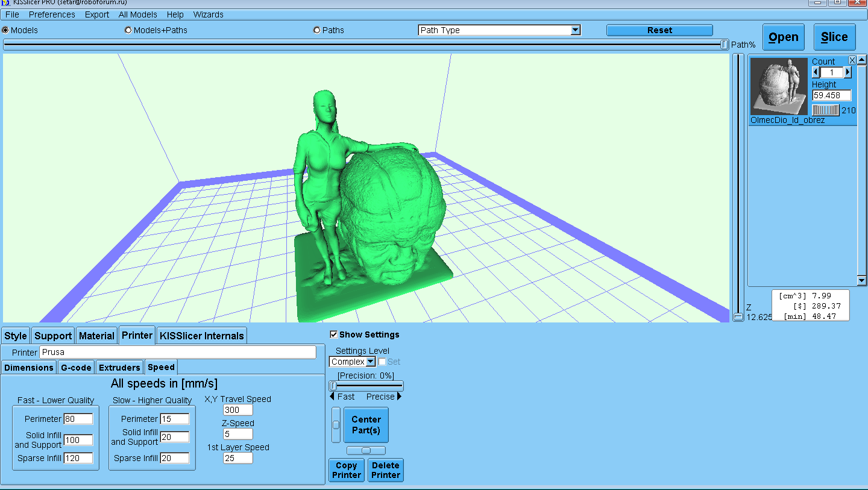The height and width of the screenshot is (490, 868).
Task: Increase the model count with right arrow
Action: [848, 72]
